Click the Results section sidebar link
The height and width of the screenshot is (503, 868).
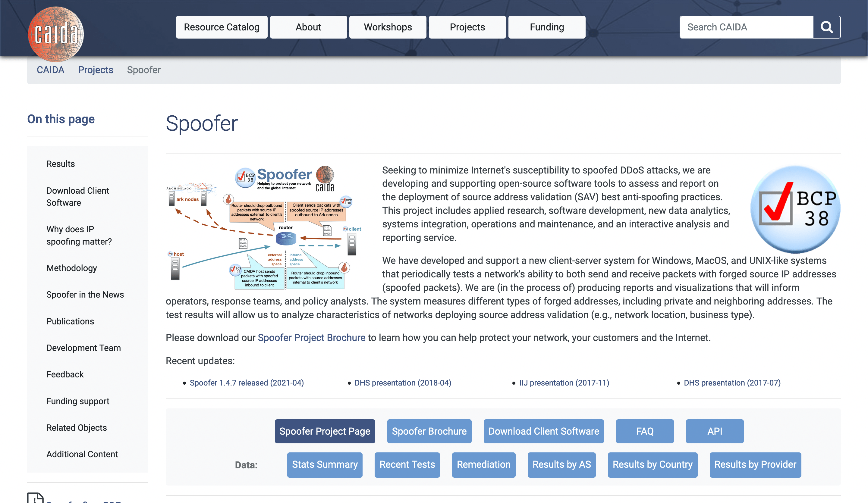60,164
